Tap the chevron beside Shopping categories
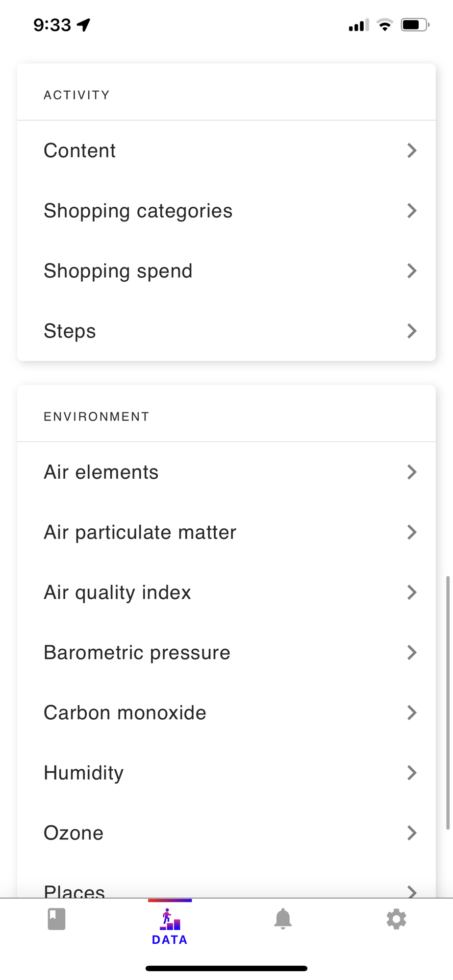This screenshot has width=453, height=980. (412, 211)
